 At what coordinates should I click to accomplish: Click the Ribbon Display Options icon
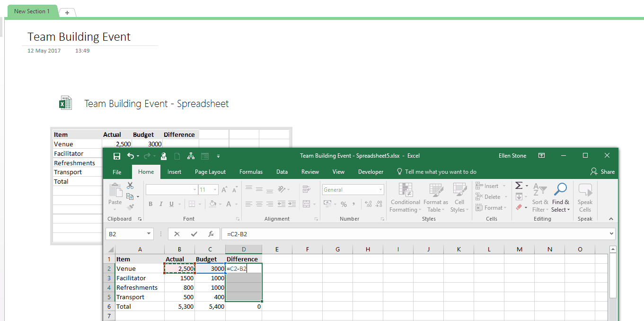[x=541, y=155]
